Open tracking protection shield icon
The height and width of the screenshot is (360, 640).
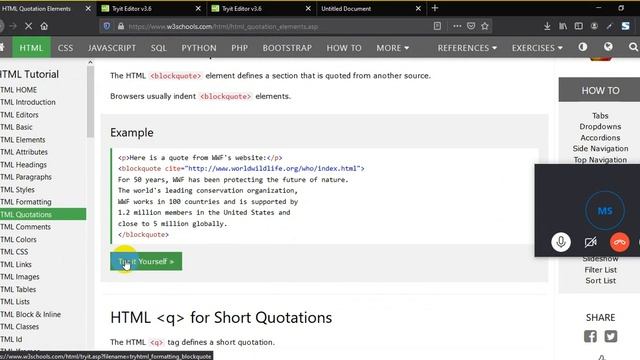click(x=107, y=26)
